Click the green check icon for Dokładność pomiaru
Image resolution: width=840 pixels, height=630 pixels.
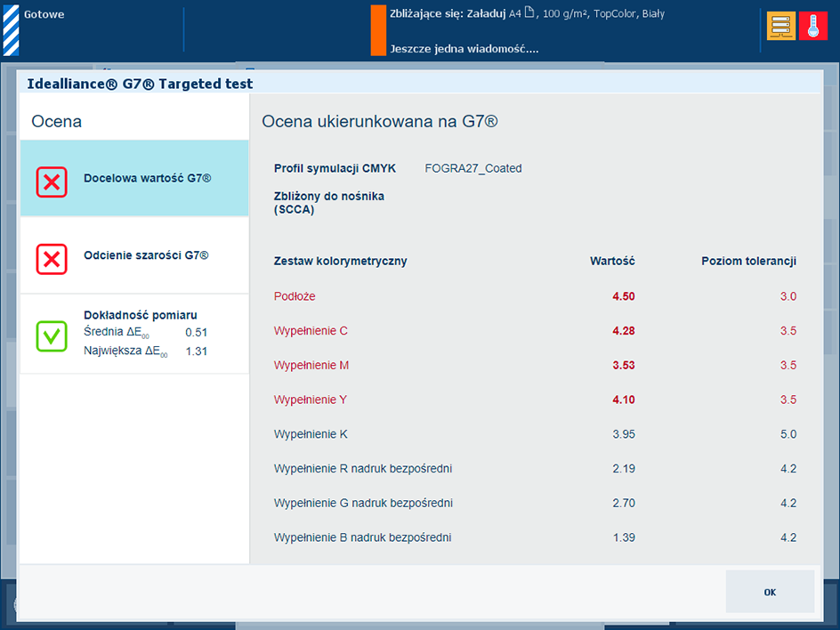click(x=52, y=336)
